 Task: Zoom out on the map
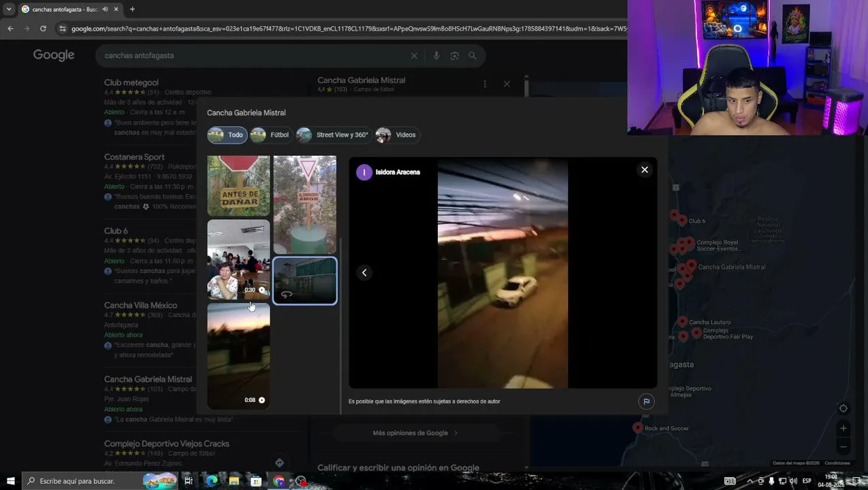(x=843, y=447)
